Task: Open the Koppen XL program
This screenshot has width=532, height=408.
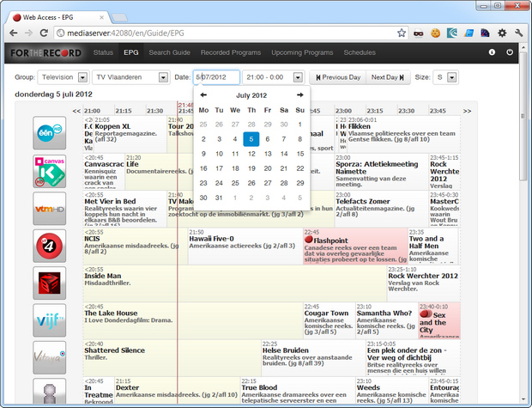Action: tap(130, 134)
